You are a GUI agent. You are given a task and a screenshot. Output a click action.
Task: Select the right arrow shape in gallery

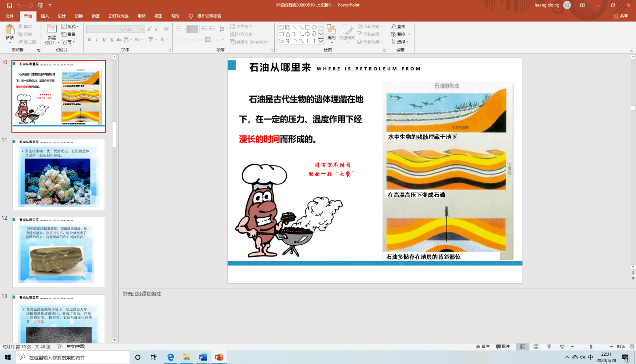(308, 34)
